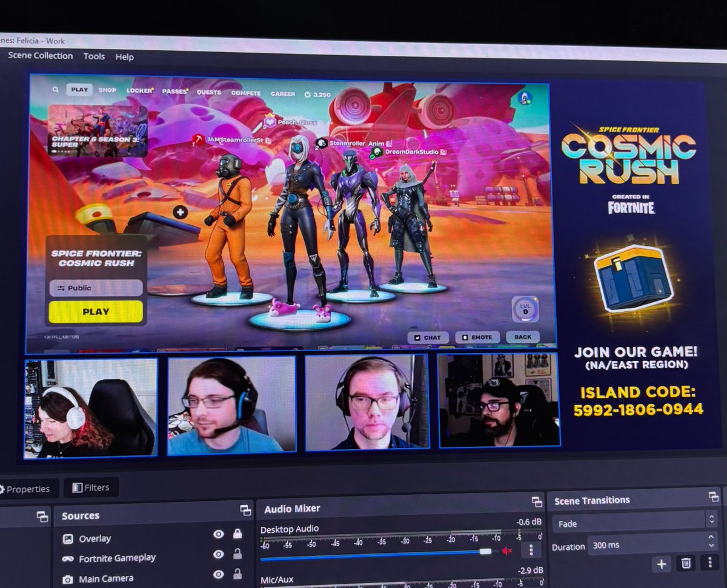This screenshot has width=727, height=588.
Task: Click the Main Camera camera icon
Action: pyautogui.click(x=68, y=579)
